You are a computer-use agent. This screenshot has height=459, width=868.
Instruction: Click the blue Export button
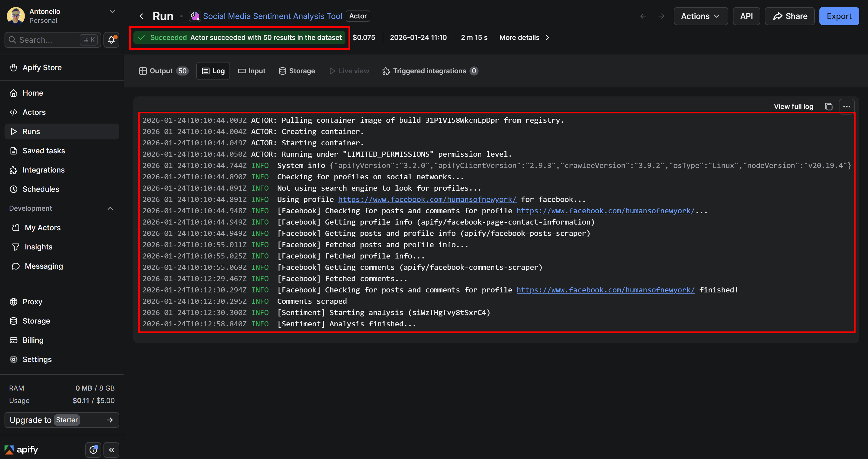coord(839,16)
